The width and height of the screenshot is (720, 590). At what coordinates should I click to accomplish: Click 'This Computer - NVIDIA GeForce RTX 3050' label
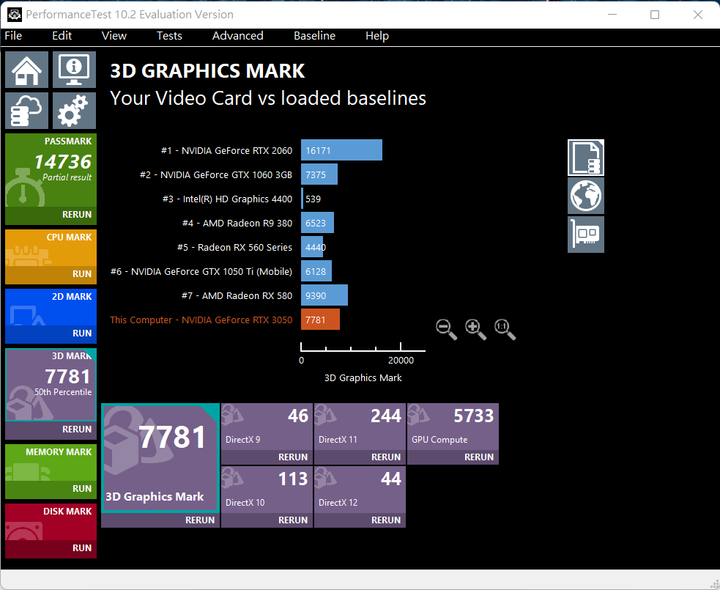(201, 320)
